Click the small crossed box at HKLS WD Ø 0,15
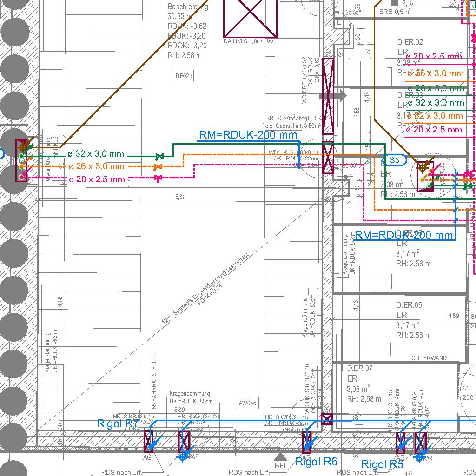Screen dimensions: 476x476 [327, 418]
